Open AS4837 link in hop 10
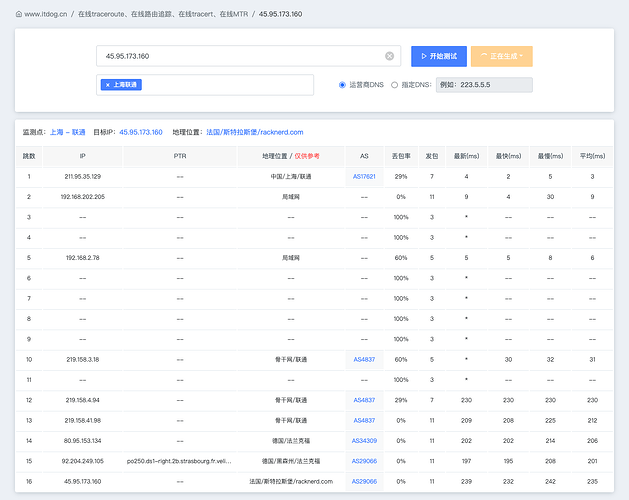Screen dimensions: 629x500 (364, 360)
